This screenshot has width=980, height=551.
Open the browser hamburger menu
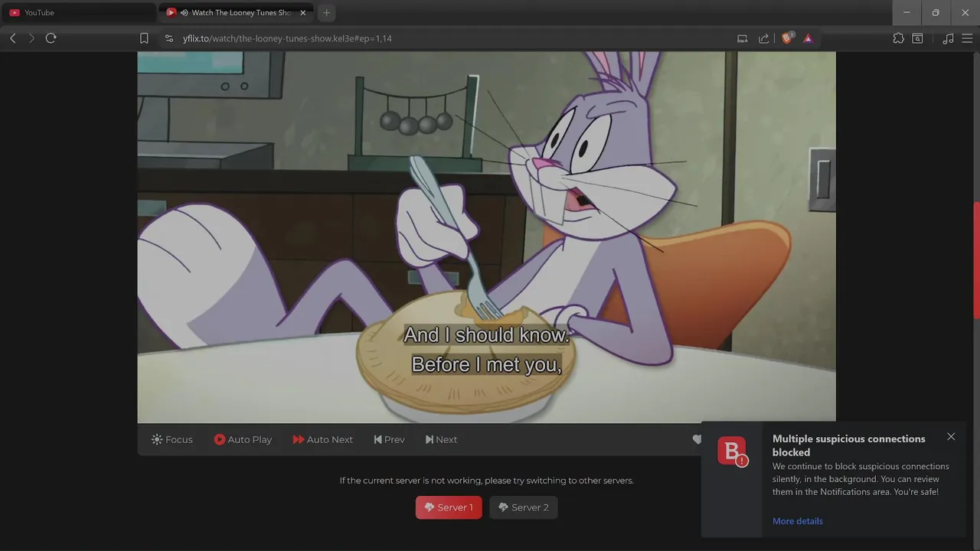[967, 38]
